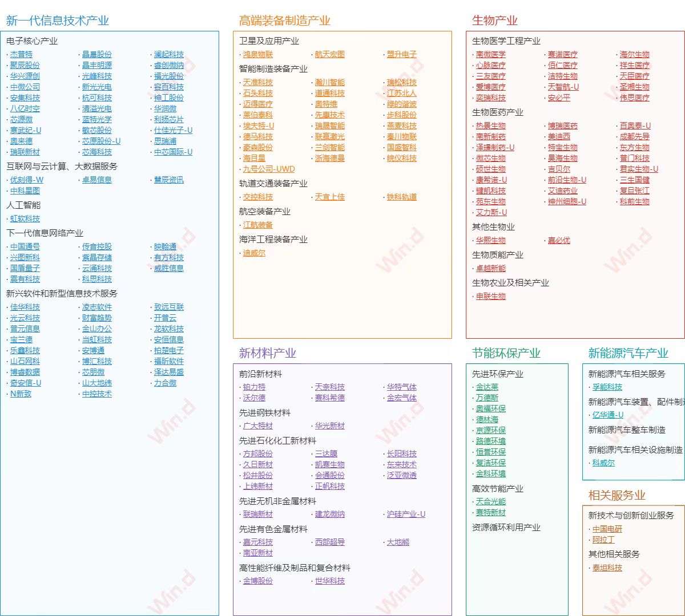Click the 传音控股 link
Image resolution: width=685 pixels, height=616 pixels.
(97, 247)
